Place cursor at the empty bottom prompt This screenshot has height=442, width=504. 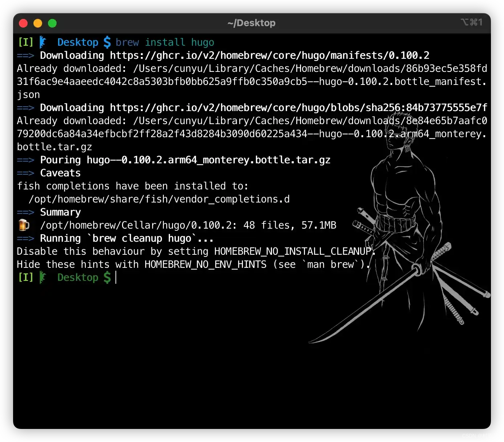[x=116, y=278]
